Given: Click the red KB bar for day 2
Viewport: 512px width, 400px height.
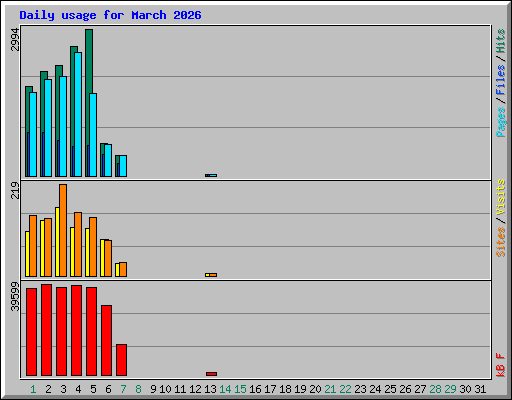Looking at the screenshot, I should (x=46, y=330).
